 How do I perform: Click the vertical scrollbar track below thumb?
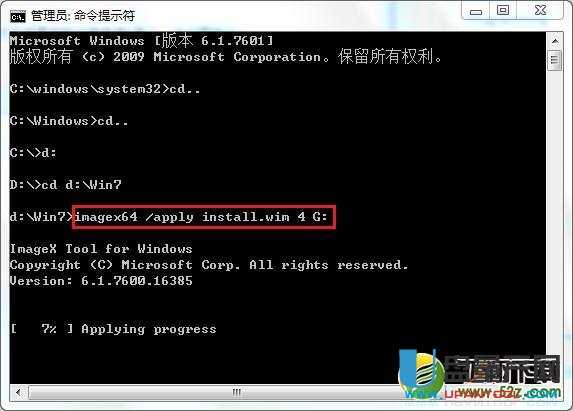pyautogui.click(x=555, y=219)
